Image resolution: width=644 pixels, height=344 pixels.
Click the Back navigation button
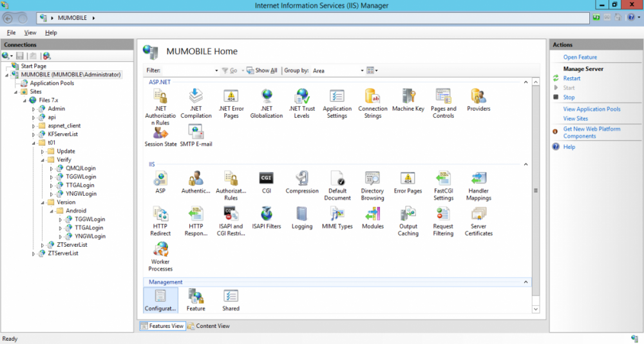click(7, 18)
